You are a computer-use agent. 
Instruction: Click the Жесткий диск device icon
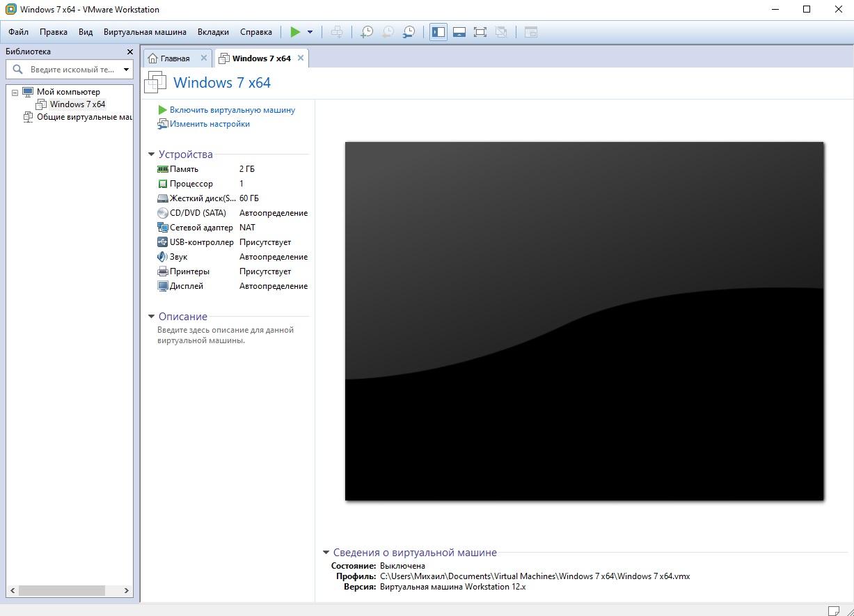(x=163, y=198)
